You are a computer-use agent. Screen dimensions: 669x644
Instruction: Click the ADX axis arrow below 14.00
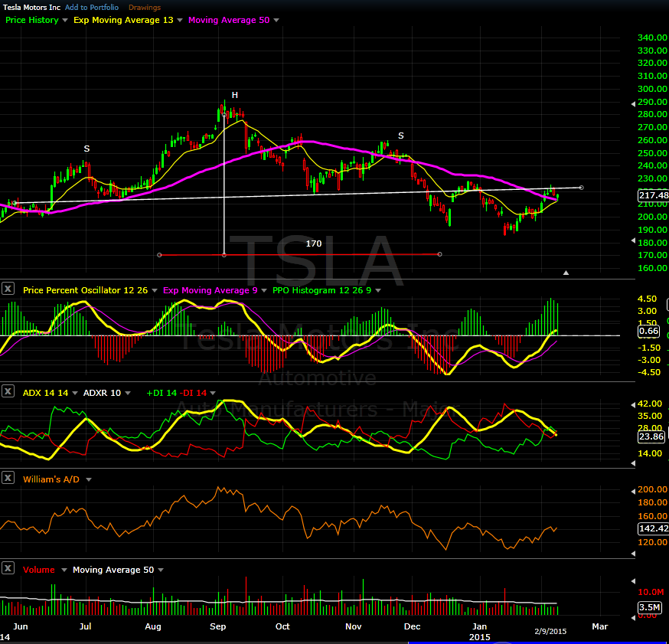coord(633,463)
